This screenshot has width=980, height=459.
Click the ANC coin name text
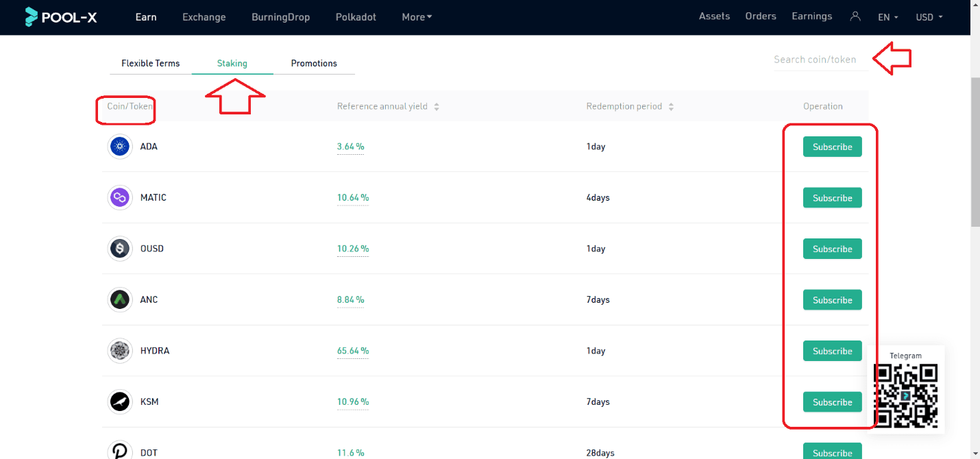149,299
